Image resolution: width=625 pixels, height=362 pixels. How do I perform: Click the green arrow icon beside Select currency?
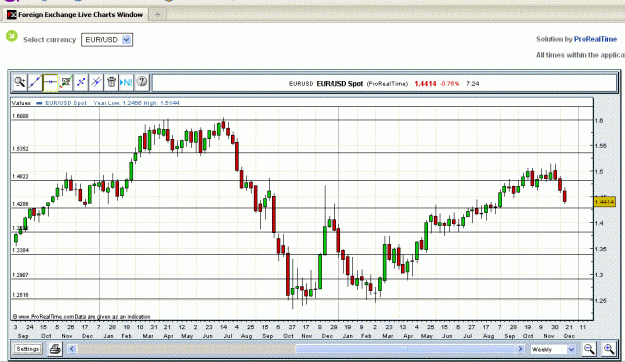[12, 36]
